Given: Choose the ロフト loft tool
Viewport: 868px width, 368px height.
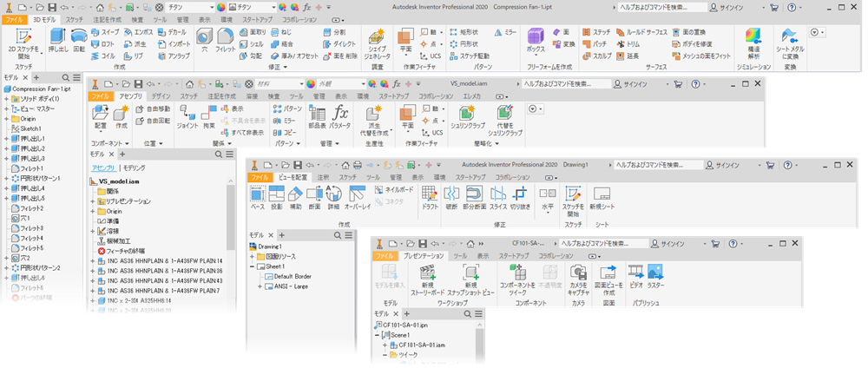Looking at the screenshot, I should 102,43.
